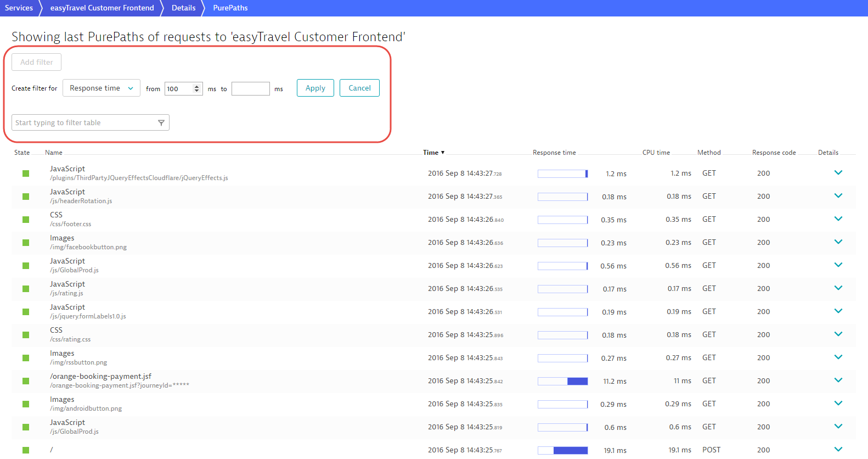
Task: Expand details for footer.css row
Action: (838, 219)
